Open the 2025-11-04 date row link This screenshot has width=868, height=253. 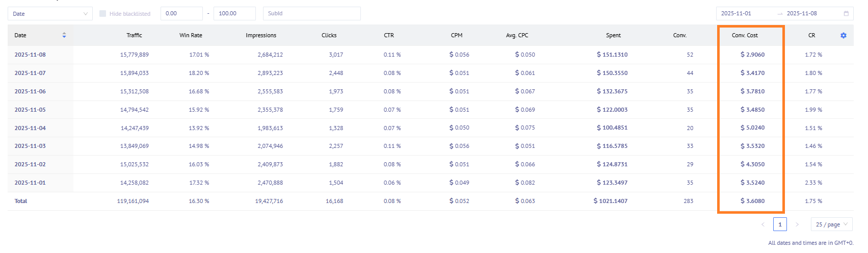[x=30, y=128]
